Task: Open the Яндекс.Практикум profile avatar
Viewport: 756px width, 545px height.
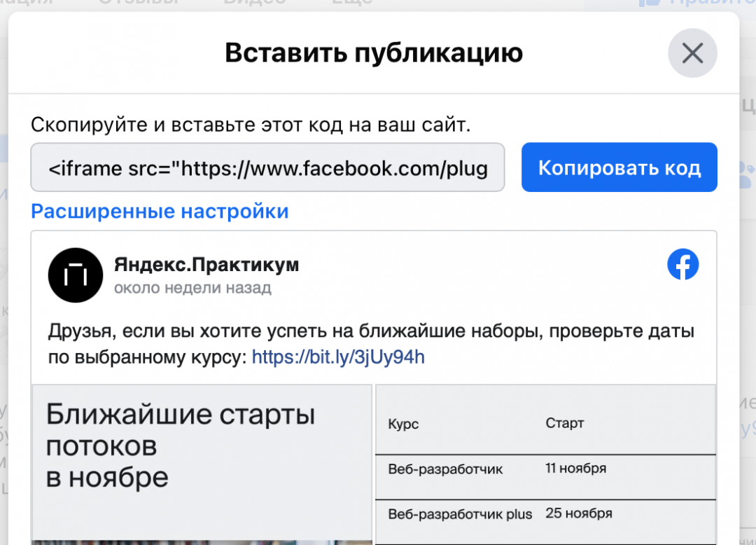Action: 75,275
